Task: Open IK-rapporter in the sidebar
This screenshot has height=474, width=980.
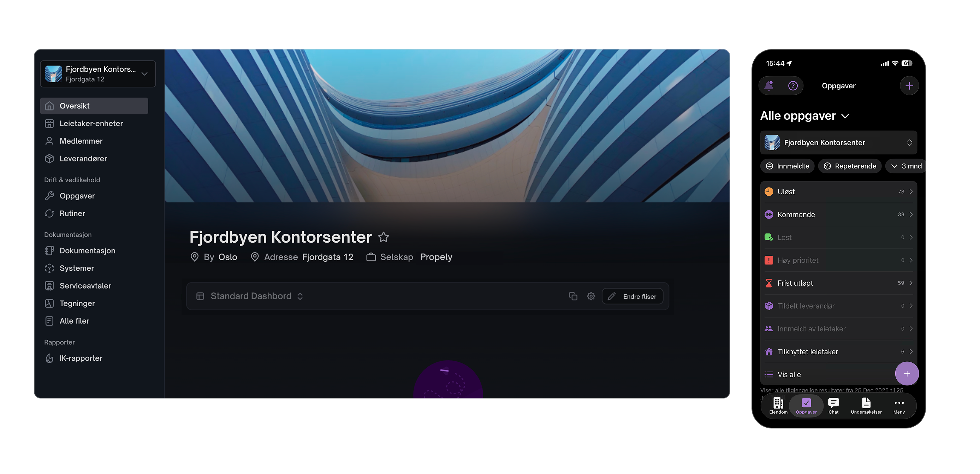Action: pos(81,358)
